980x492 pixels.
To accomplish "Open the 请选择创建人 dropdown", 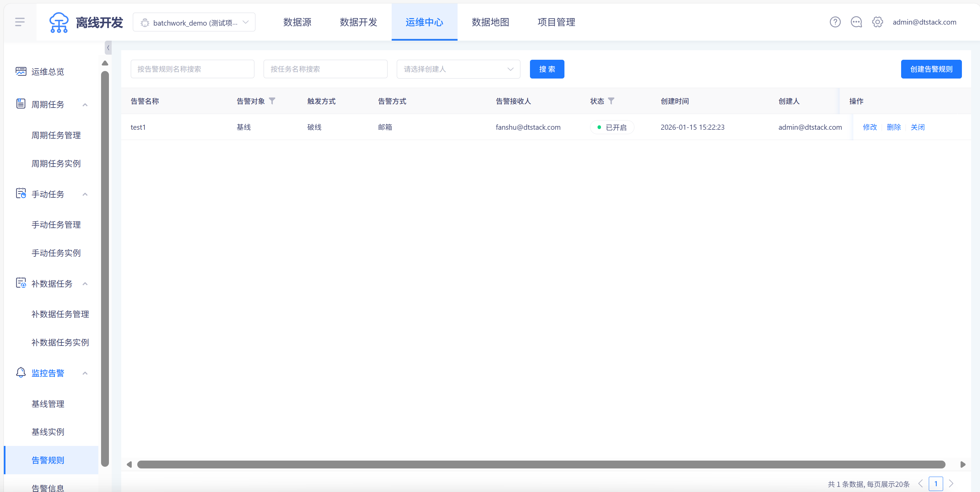I will [x=459, y=69].
